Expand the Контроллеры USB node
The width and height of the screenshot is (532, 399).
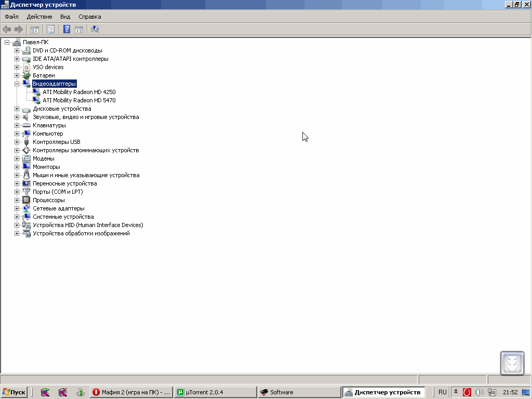(x=17, y=142)
